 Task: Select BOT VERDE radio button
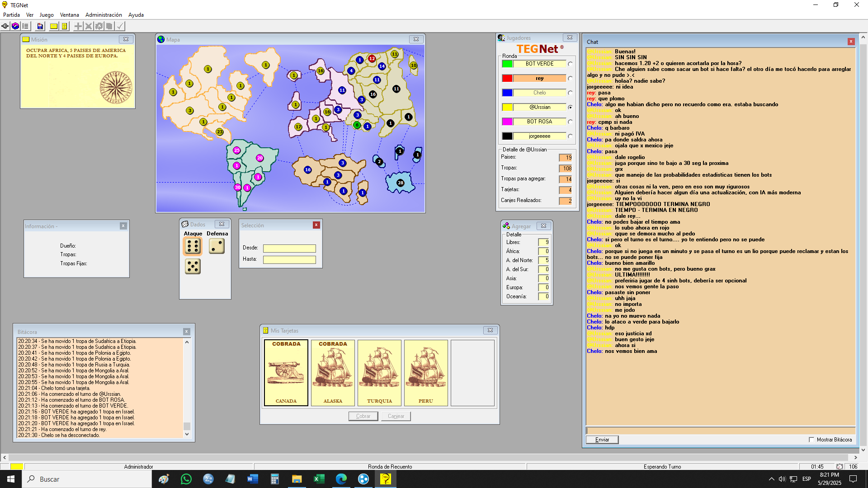pos(571,64)
